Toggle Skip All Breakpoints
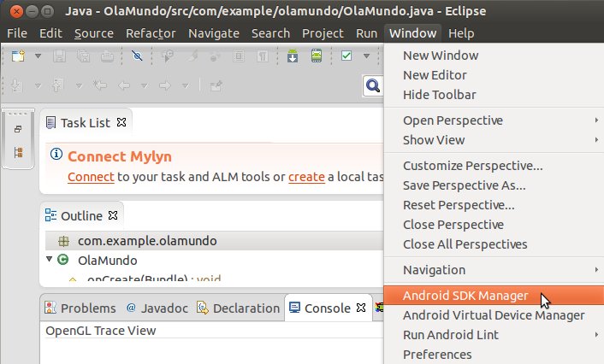 tap(137, 56)
